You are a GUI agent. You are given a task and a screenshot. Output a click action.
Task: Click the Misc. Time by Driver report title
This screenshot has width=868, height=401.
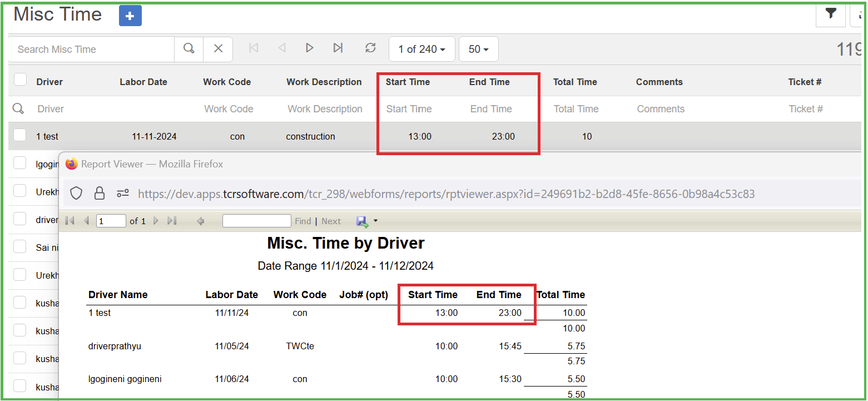[x=346, y=243]
